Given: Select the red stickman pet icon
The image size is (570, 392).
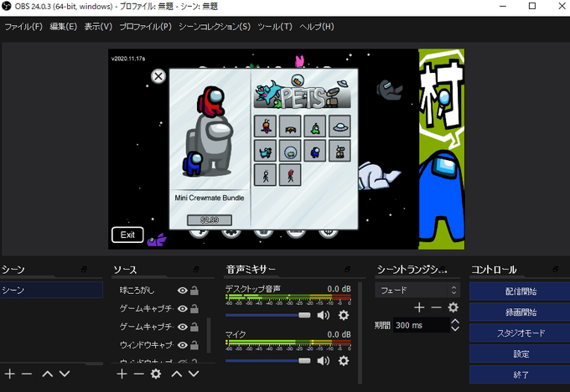Looking at the screenshot, I should 290,175.
